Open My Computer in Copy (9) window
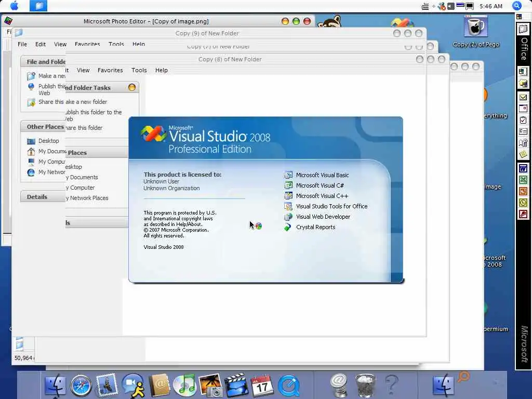The width and height of the screenshot is (532, 399). coord(46,162)
